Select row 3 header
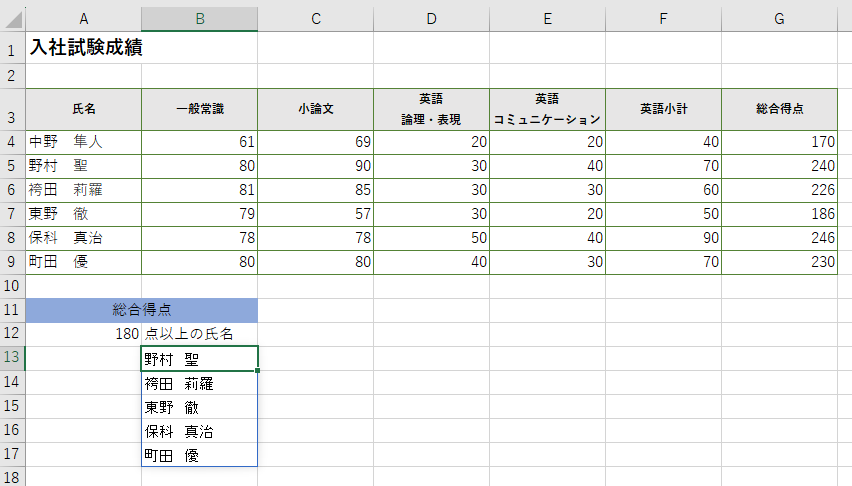Screen dimensions: 852x486 click(12, 109)
